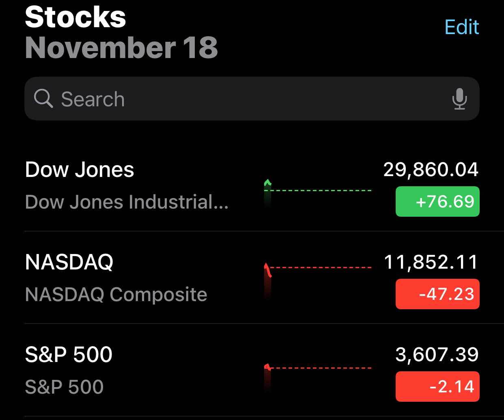Open the NASDAQ sparkline chart
The height and width of the screenshot is (420, 504).
(318, 281)
